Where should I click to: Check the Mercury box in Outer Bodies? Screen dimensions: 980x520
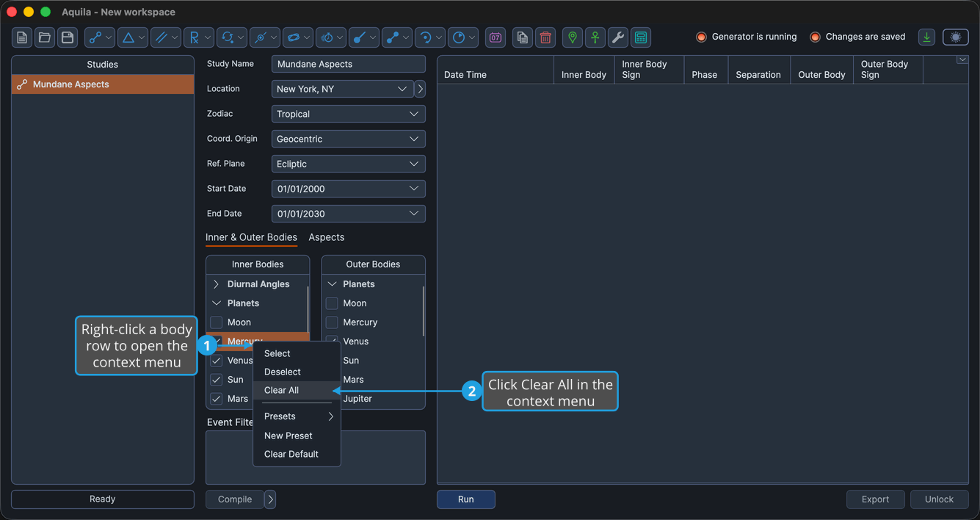pos(332,322)
